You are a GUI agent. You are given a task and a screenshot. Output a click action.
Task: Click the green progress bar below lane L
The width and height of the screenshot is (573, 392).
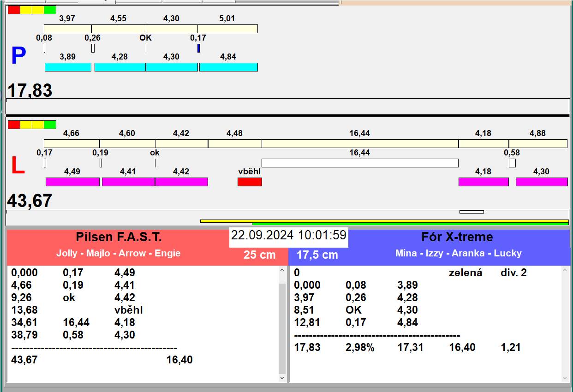(411, 224)
